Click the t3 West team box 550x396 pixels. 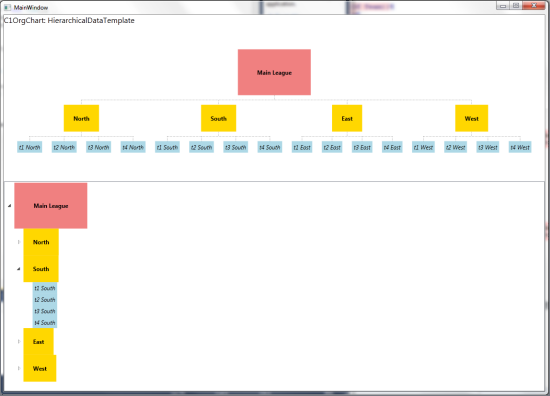(x=488, y=147)
